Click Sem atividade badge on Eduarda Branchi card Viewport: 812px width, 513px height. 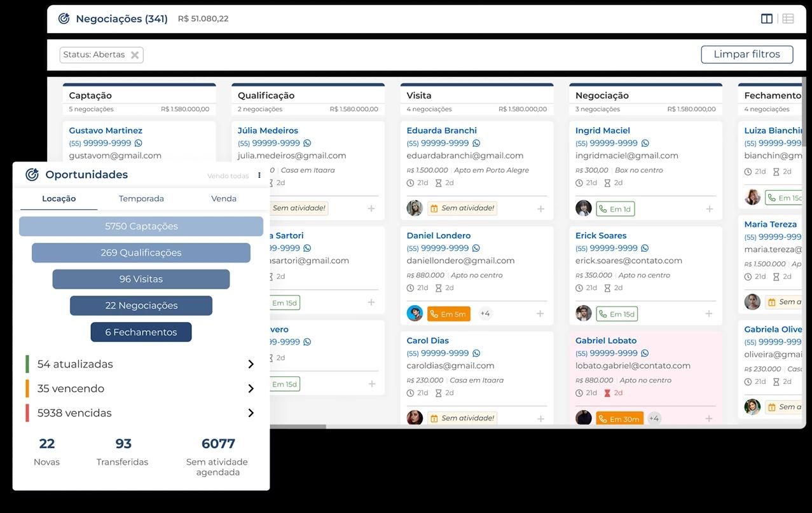(x=462, y=208)
